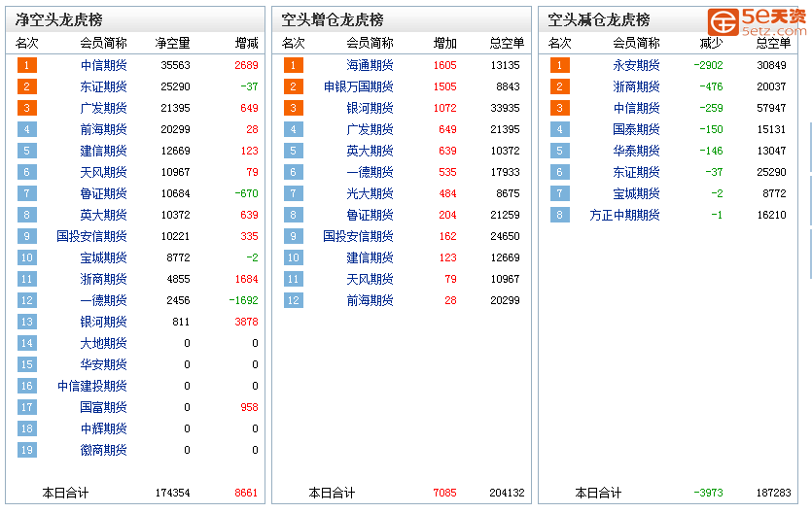The height and width of the screenshot is (513, 812).
Task: Open the 国富期货 member link
Action: (104, 407)
